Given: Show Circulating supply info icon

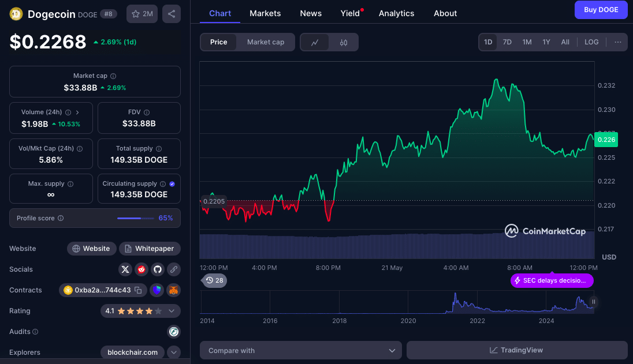Looking at the screenshot, I should (163, 184).
